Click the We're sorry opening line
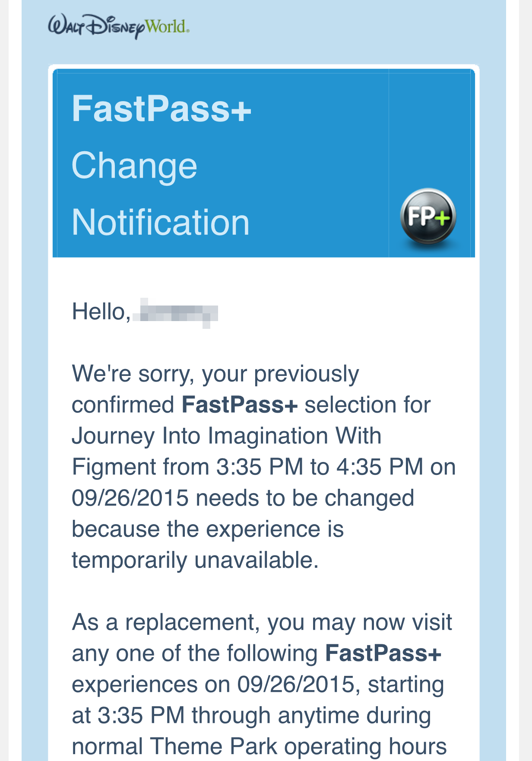Image resolution: width=532 pixels, height=761 pixels. tap(215, 374)
